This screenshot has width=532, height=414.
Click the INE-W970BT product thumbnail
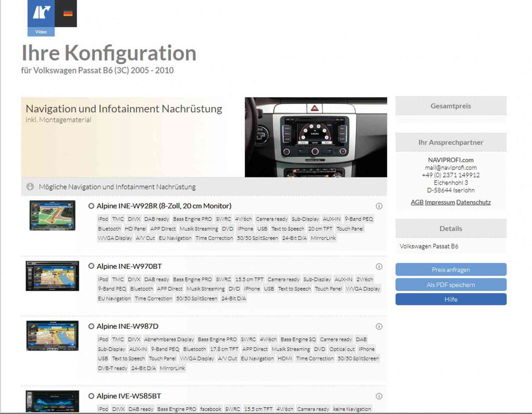pyautogui.click(x=52, y=276)
